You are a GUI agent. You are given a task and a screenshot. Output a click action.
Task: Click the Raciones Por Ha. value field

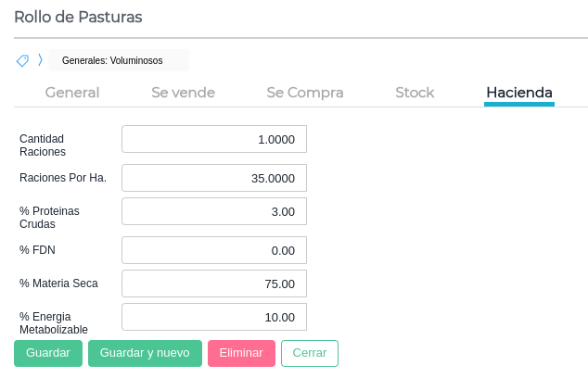click(214, 178)
